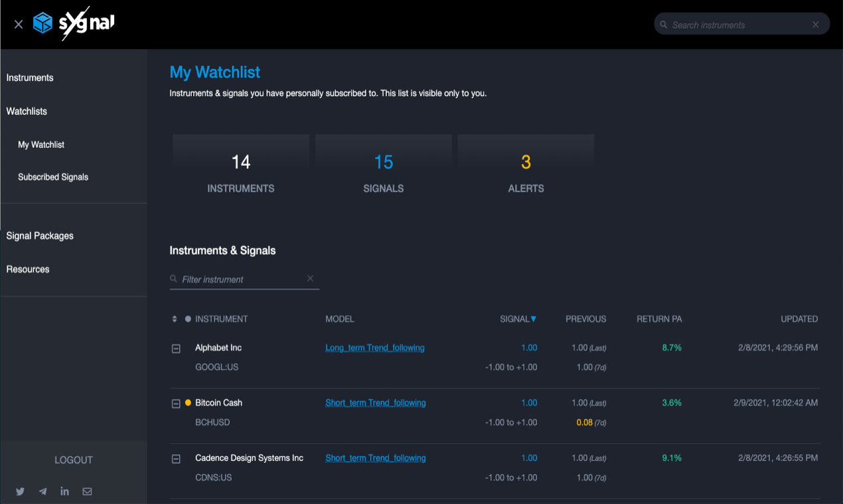Sort by RETURN PA column

(x=659, y=319)
